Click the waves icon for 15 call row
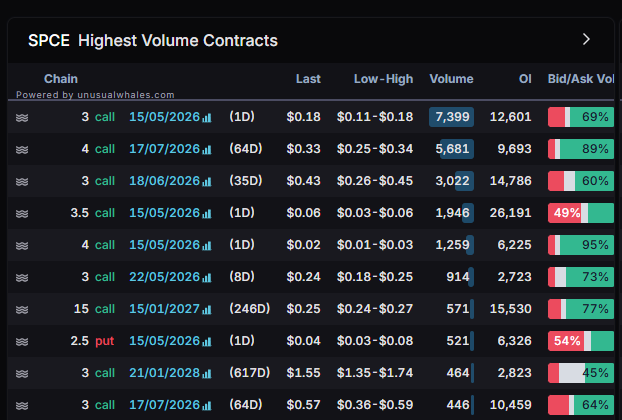622x420 pixels. [22, 310]
